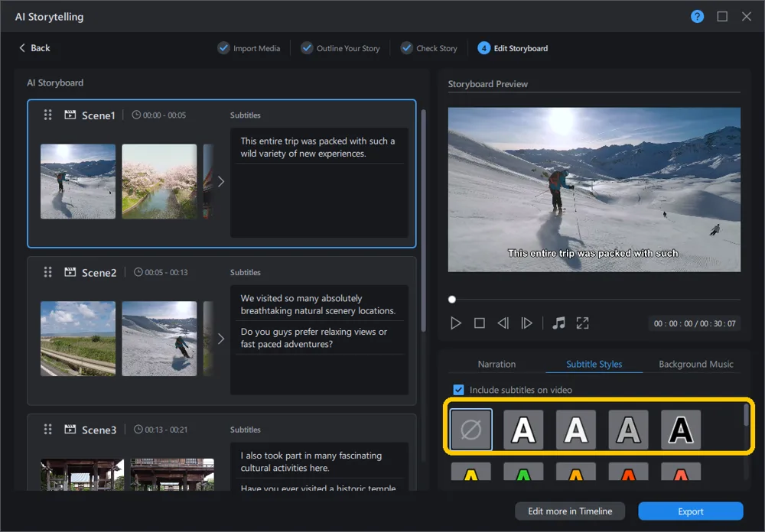
Task: Expand more clips arrow in Scene1
Action: (x=221, y=181)
